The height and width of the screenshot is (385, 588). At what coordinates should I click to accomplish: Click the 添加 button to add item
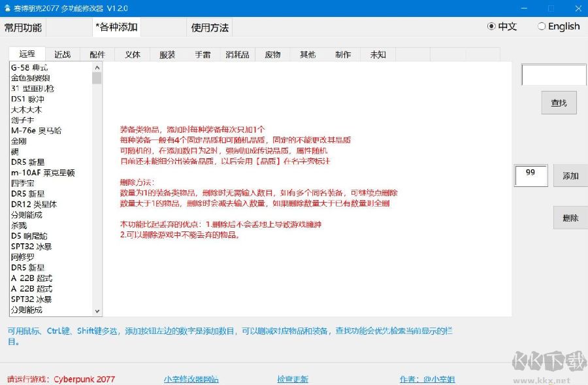click(x=570, y=175)
